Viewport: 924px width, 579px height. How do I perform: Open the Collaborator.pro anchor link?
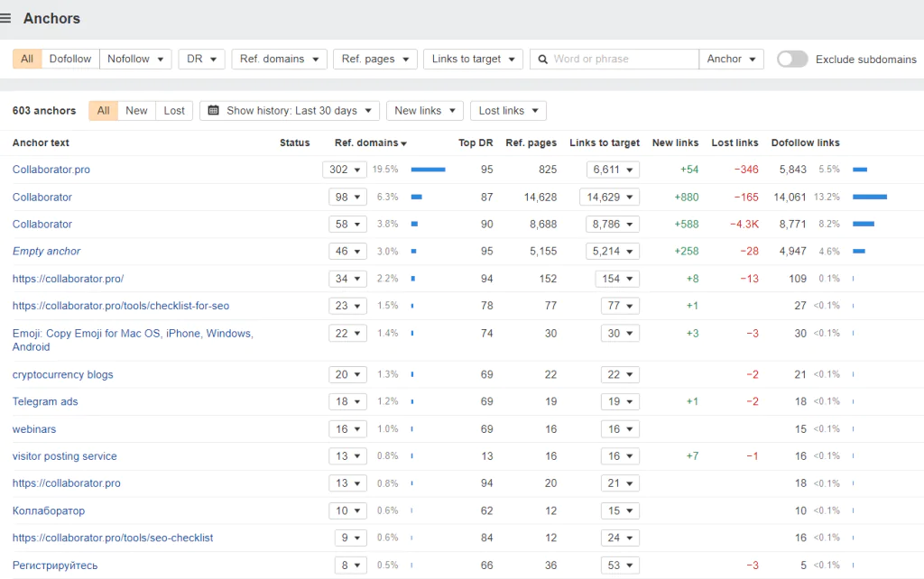pyautogui.click(x=51, y=170)
